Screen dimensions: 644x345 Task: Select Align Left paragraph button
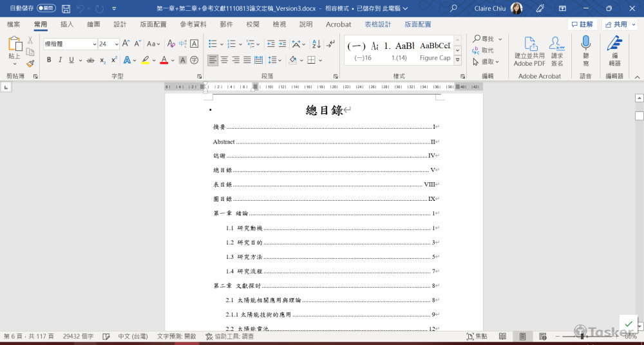pyautogui.click(x=213, y=60)
